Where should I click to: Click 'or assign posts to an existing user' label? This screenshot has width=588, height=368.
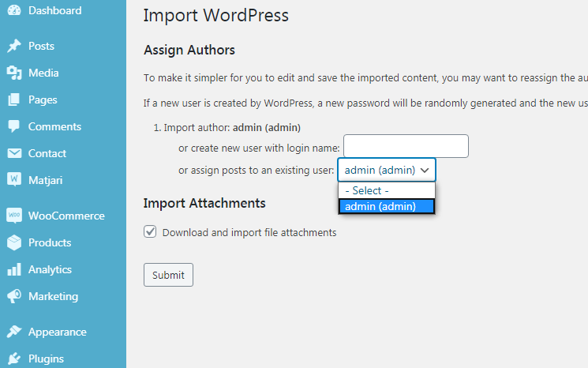tap(257, 171)
